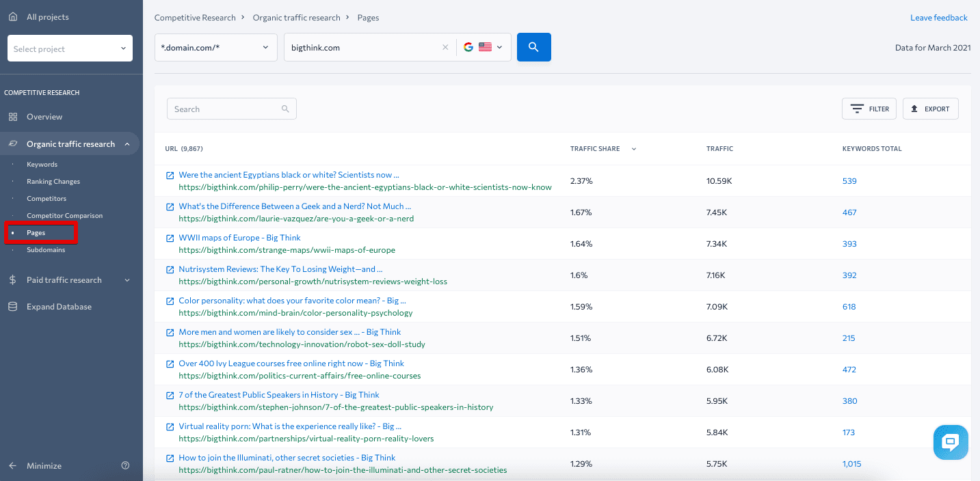
Task: Open external link icon for Greatest Public Speakers page
Action: (170, 395)
